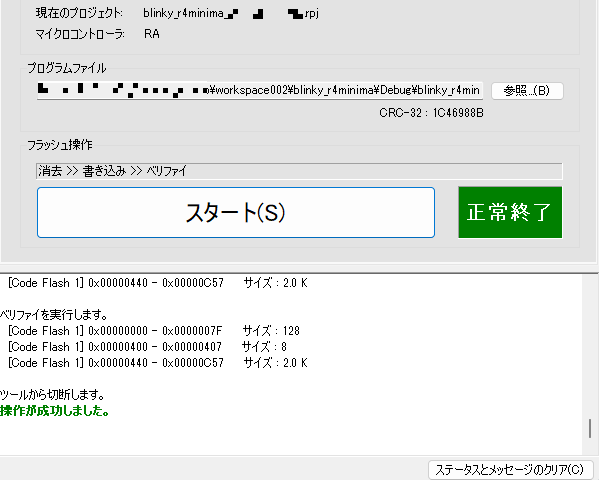
Task: Click the プログラムファイル group label
Action: click(67, 68)
